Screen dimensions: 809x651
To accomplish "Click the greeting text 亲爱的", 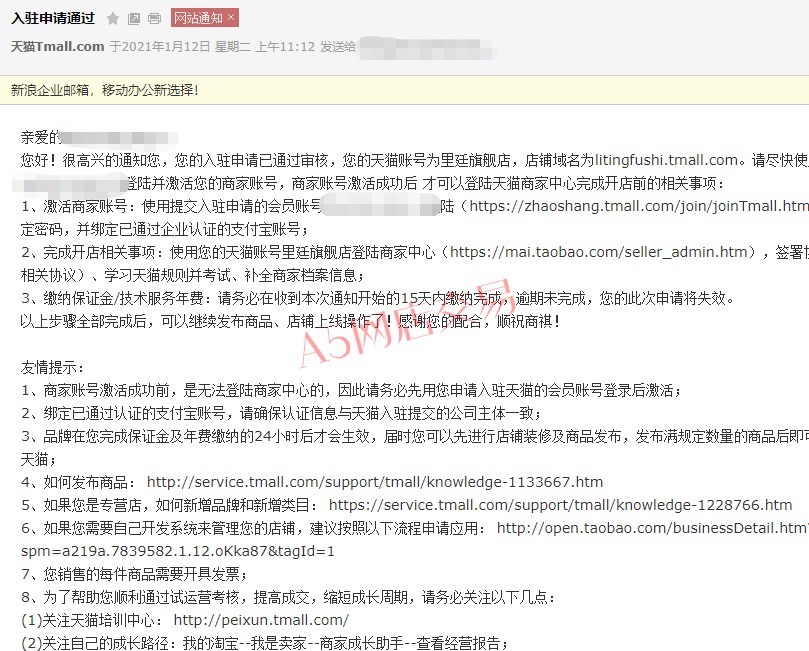I will coord(40,137).
